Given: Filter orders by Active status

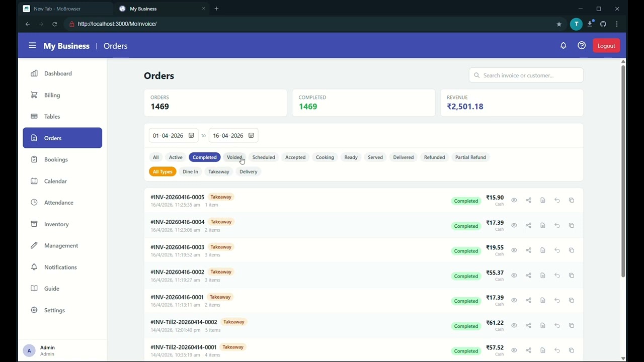Looking at the screenshot, I should click(x=176, y=157).
